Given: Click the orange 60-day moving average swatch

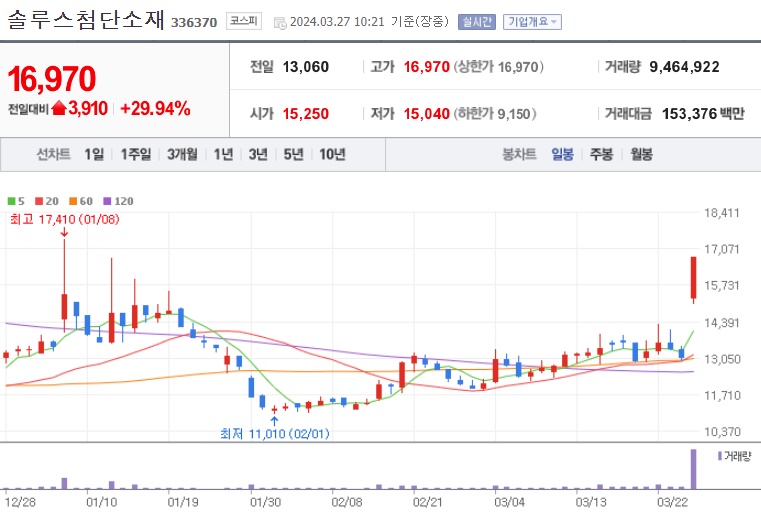Looking at the screenshot, I should tap(73, 201).
